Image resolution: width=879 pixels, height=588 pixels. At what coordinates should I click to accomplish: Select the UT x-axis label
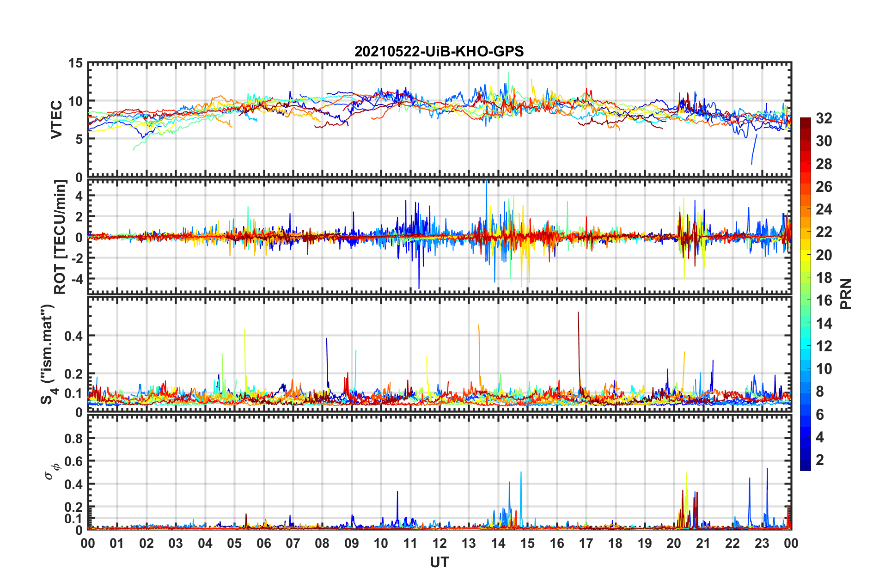click(439, 562)
